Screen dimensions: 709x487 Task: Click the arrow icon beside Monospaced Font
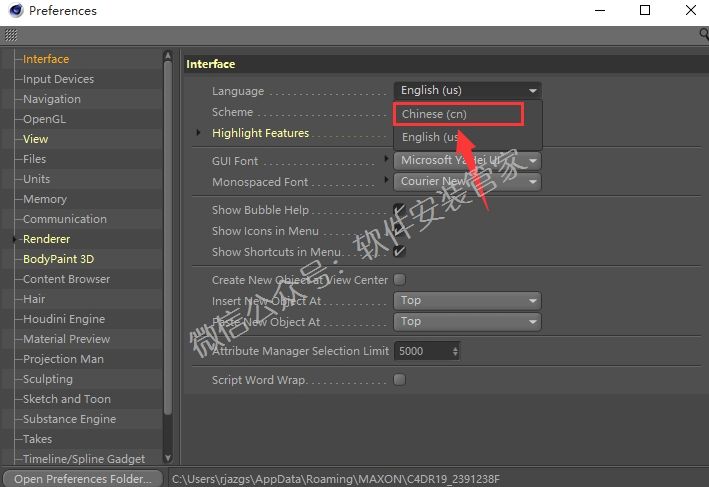tap(387, 181)
